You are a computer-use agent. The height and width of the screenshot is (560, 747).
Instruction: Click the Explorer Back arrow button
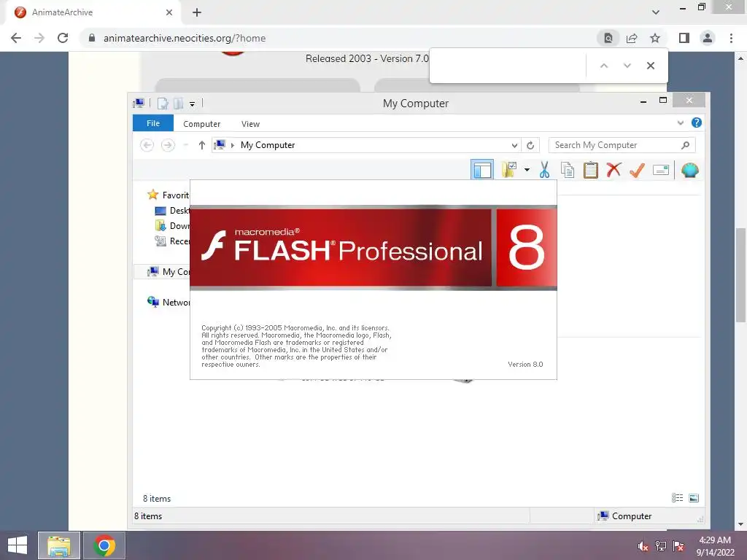click(147, 145)
